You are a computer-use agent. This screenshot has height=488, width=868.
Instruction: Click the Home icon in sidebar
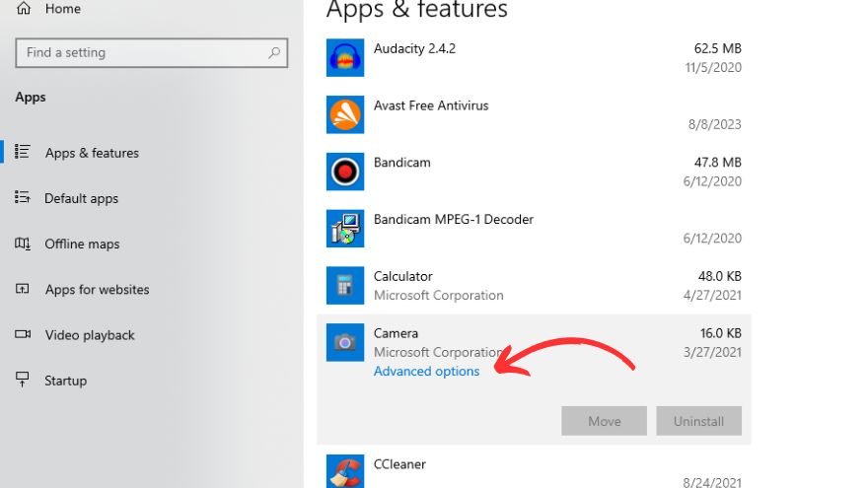(x=25, y=8)
